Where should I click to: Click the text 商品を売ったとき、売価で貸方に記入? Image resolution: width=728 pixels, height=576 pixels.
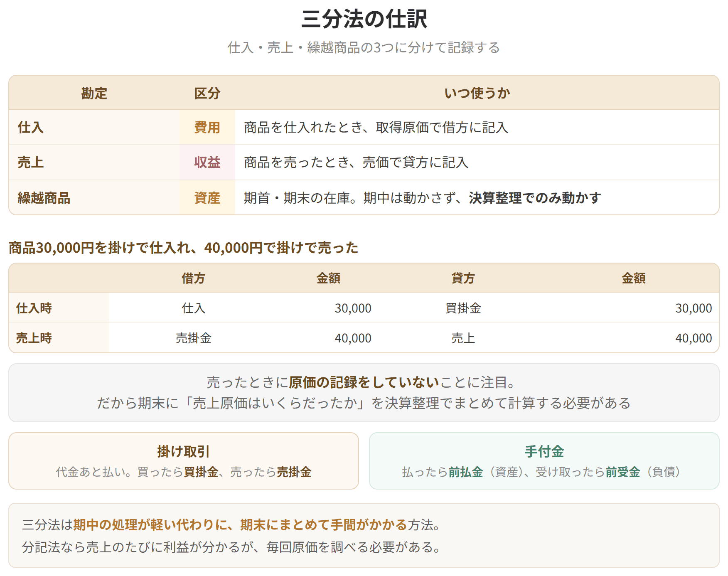tap(356, 162)
